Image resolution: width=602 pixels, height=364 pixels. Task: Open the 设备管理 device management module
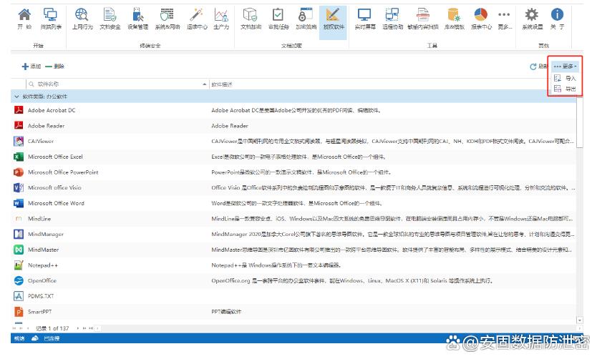pos(137,19)
